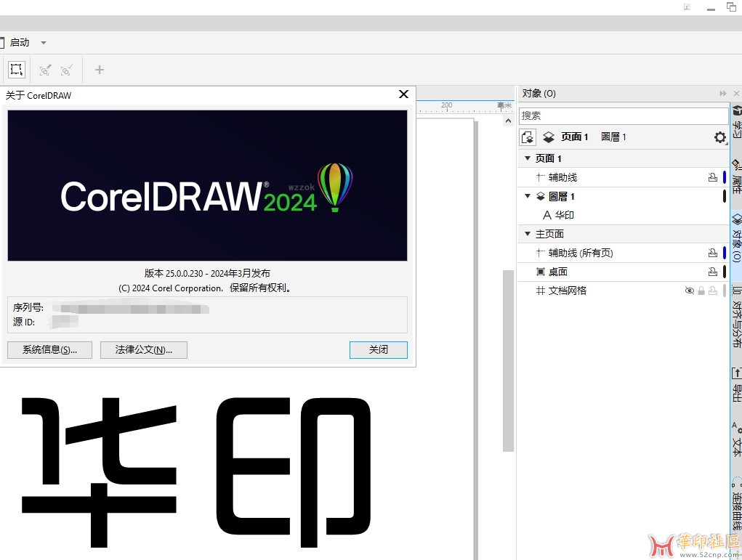Viewport: 742px width, 560px height.
Task: Switch to the 对齐与分布 docker tab
Action: (x=737, y=317)
